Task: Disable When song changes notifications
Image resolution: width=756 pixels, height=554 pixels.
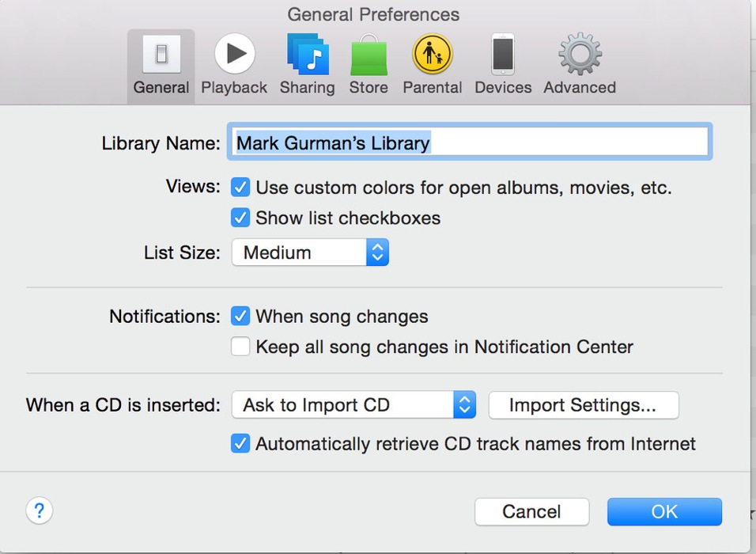Action: (x=240, y=316)
